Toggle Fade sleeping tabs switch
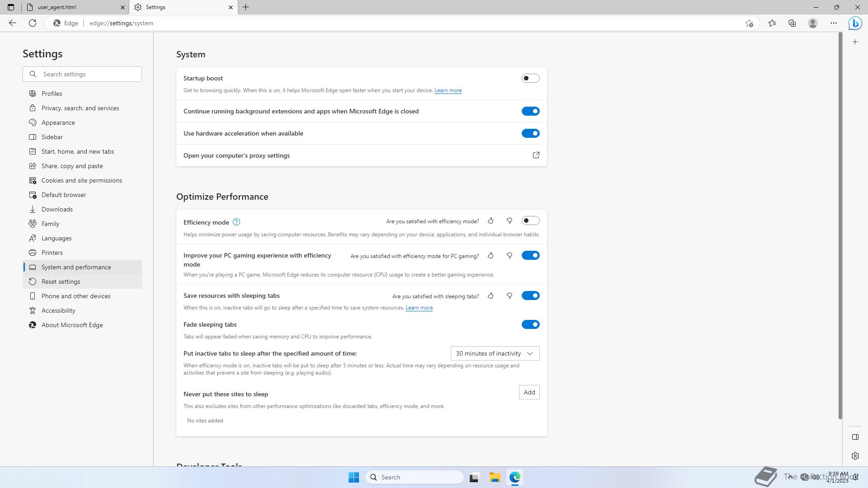The width and height of the screenshot is (868, 488). 530,324
